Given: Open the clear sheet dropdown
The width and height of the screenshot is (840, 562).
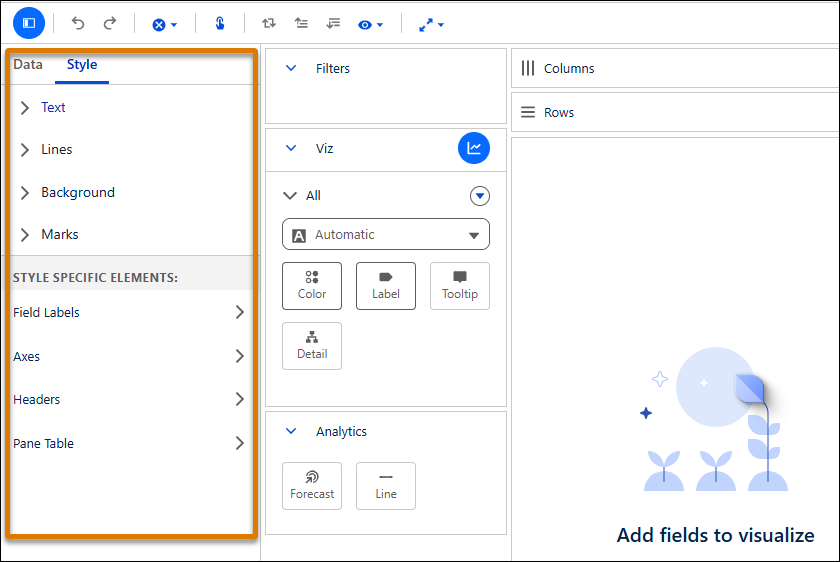Looking at the screenshot, I should coord(164,25).
